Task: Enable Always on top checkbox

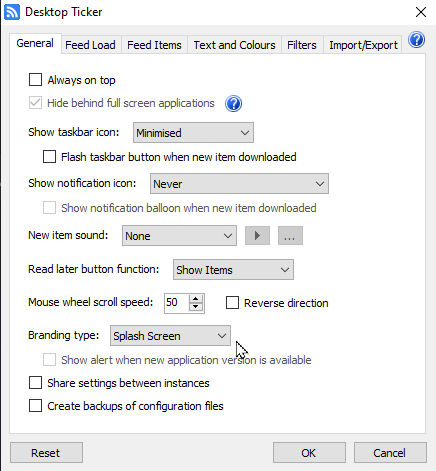Action: [x=35, y=80]
